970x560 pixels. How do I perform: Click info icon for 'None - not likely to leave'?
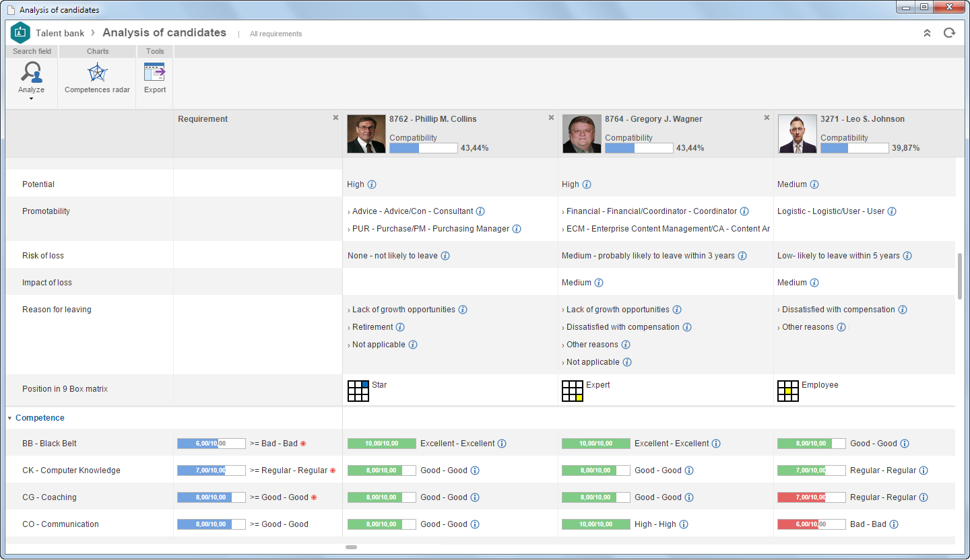(x=445, y=256)
